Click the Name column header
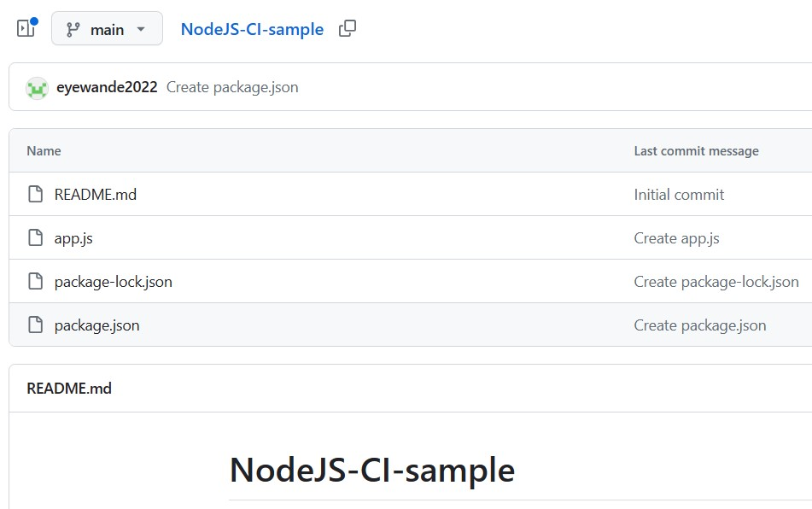 (x=43, y=150)
